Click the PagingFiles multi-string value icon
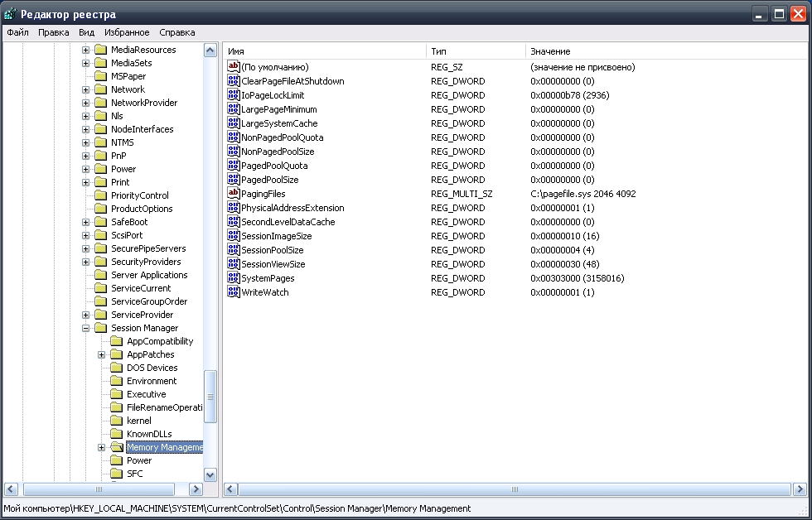The width and height of the screenshot is (812, 520). click(x=234, y=194)
